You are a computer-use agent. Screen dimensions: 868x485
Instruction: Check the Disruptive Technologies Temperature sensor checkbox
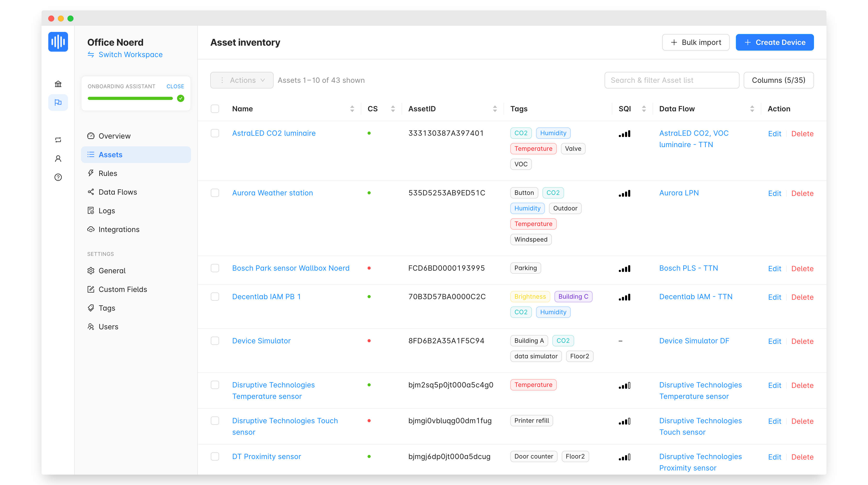click(x=215, y=385)
